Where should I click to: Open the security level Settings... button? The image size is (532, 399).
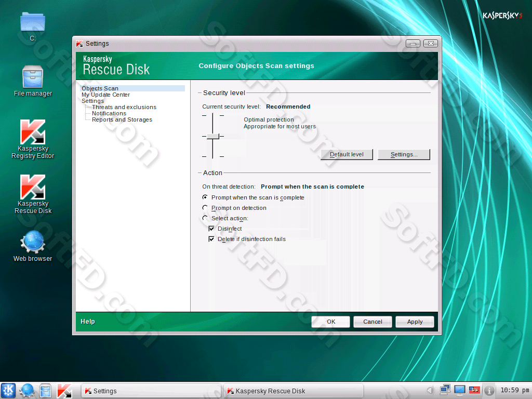pyautogui.click(x=404, y=154)
